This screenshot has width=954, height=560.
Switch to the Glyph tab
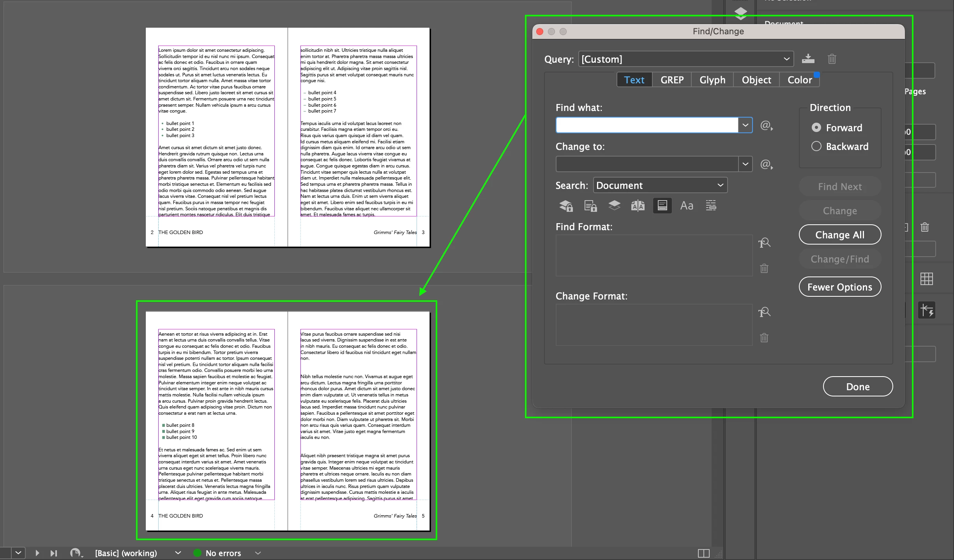712,80
